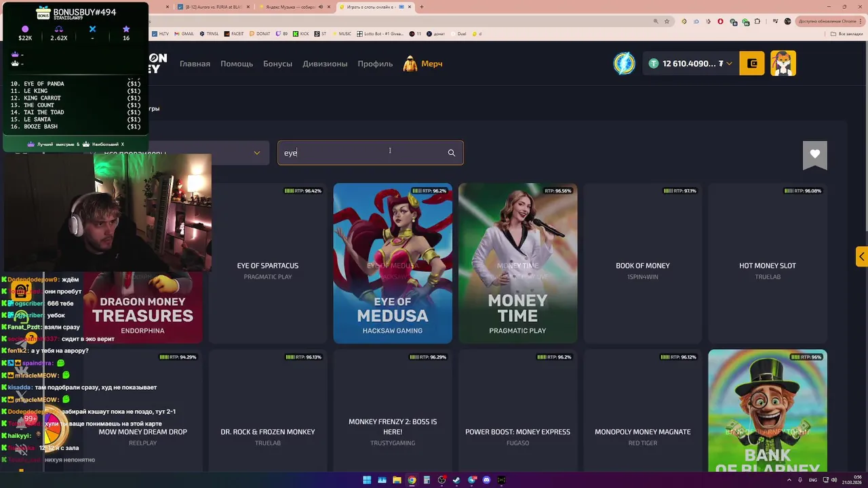Open a new browser tab with plus button

422,7
